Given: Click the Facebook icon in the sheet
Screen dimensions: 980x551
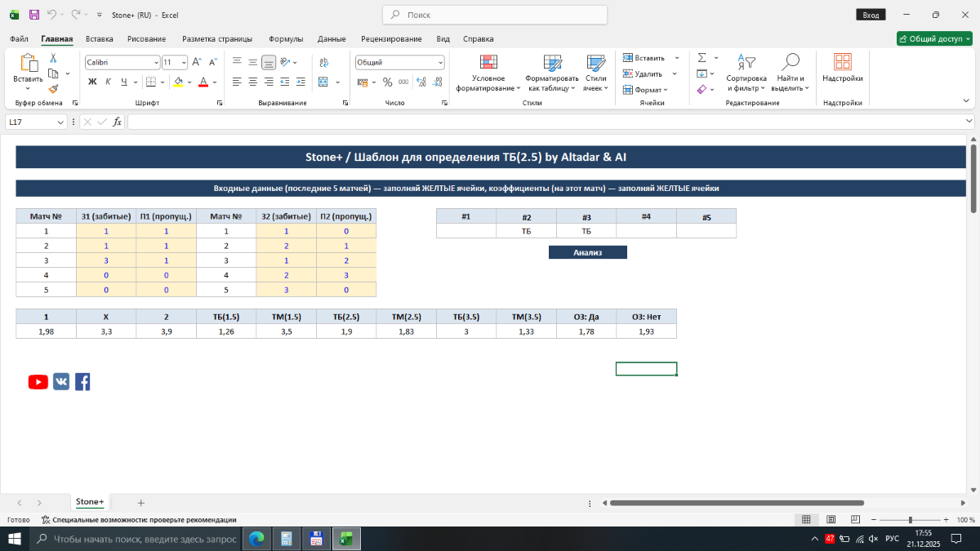Looking at the screenshot, I should (82, 382).
